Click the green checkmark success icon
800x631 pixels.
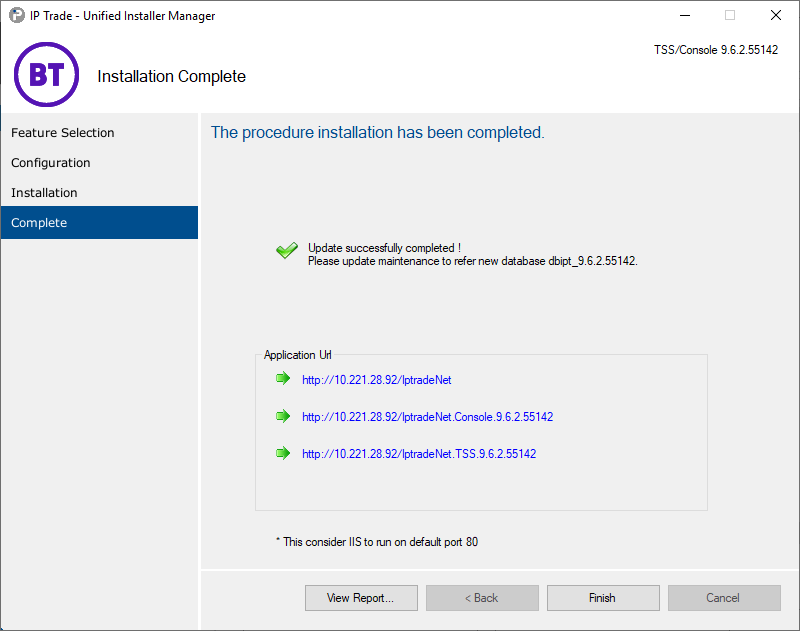coord(287,250)
